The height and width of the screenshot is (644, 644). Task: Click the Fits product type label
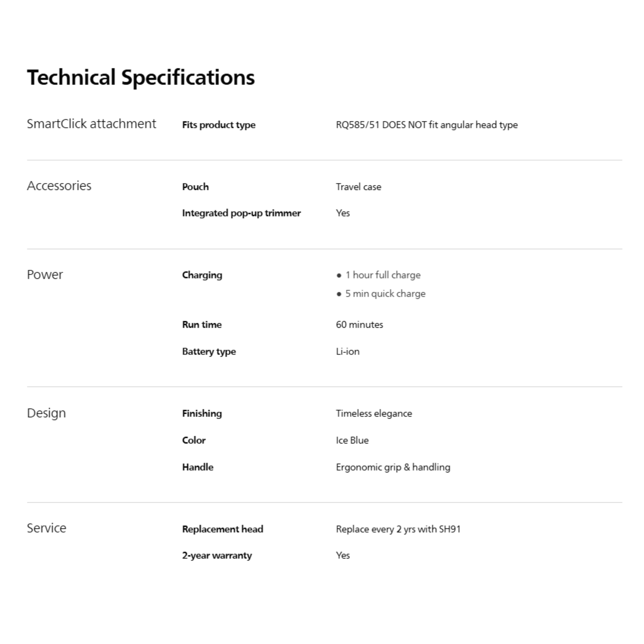219,125
